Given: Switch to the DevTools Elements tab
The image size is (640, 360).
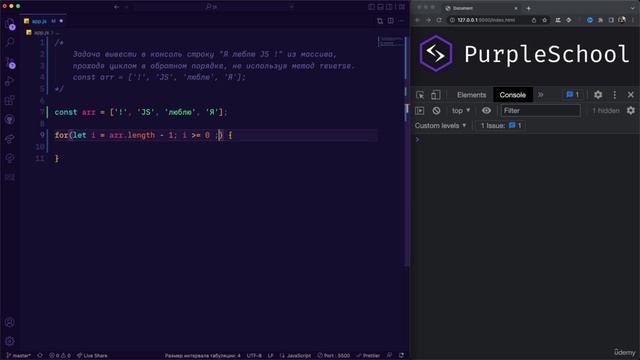Looking at the screenshot, I should (x=471, y=95).
